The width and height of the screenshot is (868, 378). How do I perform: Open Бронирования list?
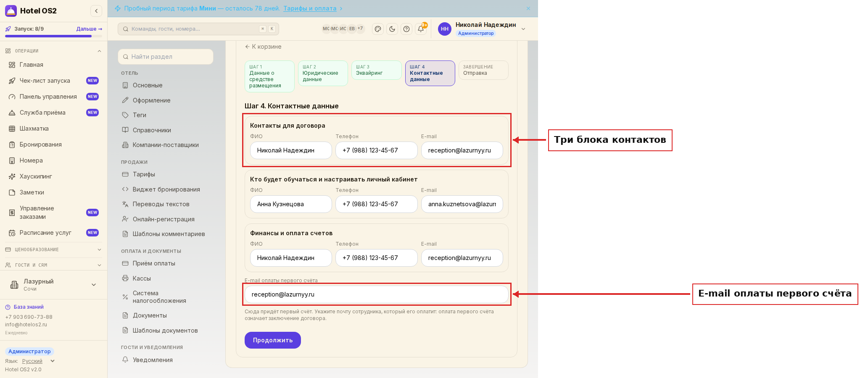click(53, 144)
